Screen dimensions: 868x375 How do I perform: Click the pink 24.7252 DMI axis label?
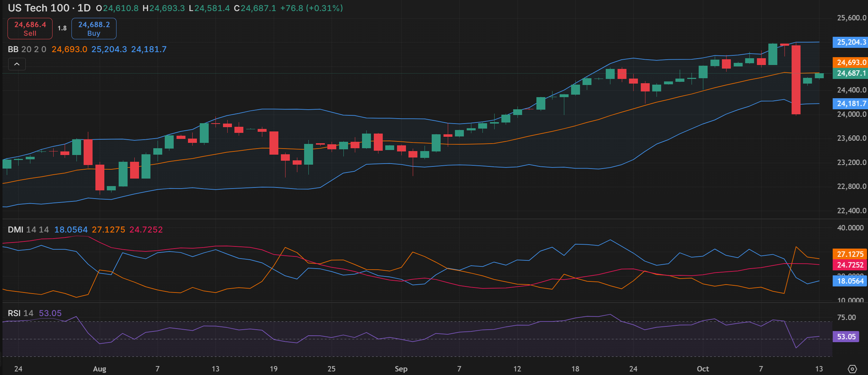[850, 265]
